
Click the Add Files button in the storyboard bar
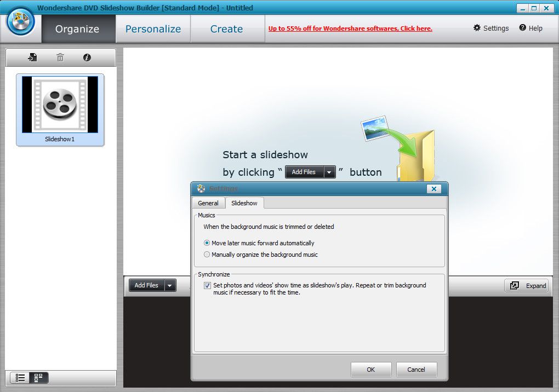[146, 285]
